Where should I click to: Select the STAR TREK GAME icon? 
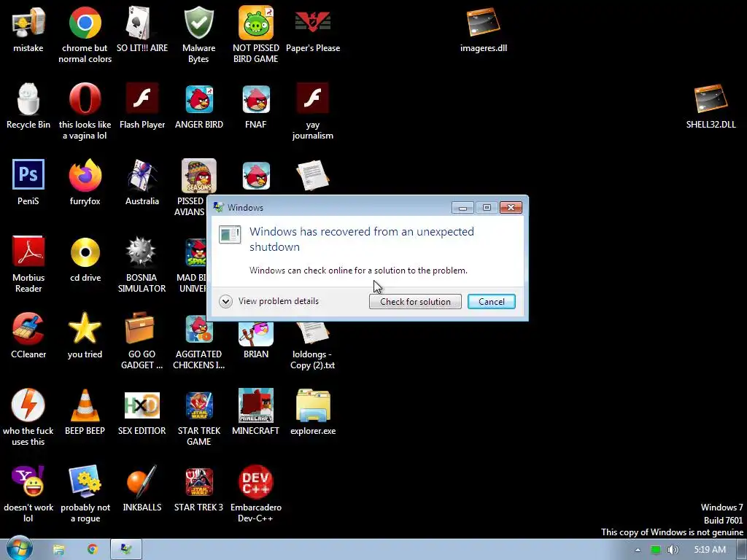198,405
